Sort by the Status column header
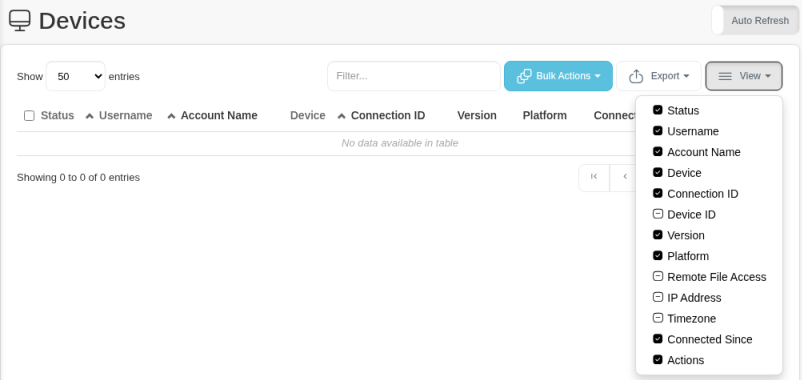This screenshot has width=802, height=380. [x=57, y=116]
